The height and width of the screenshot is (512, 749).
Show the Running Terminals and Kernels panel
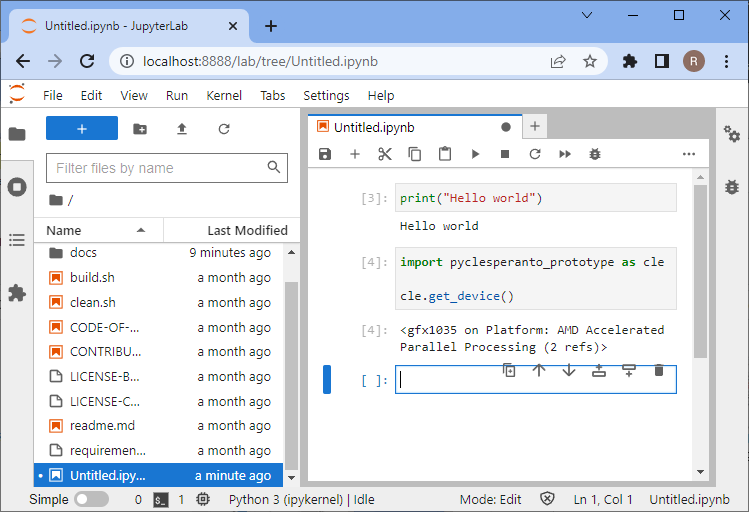pos(17,187)
